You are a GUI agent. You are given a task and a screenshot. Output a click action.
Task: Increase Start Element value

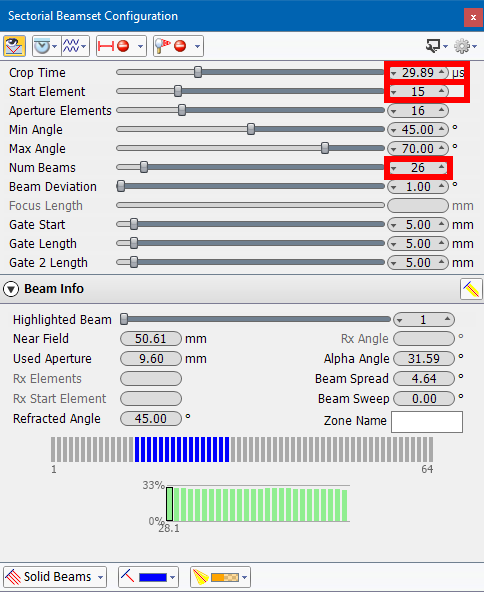click(x=441, y=91)
